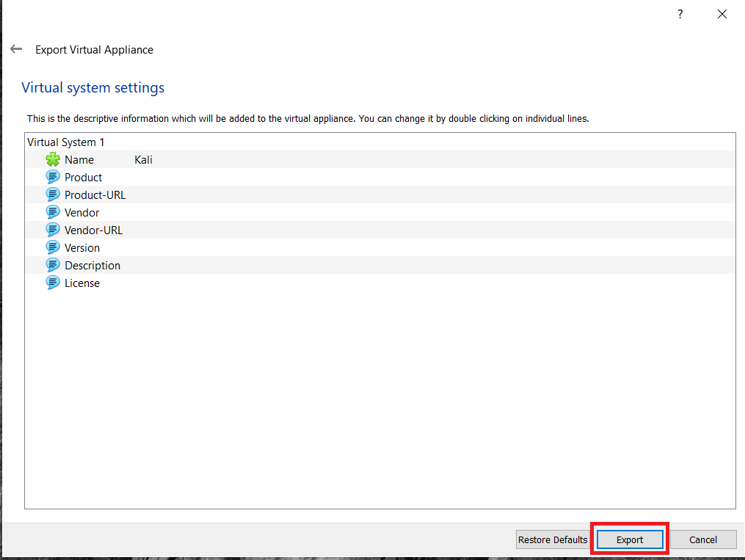Start export with the Export button
The width and height of the screenshot is (745, 560).
click(x=629, y=539)
